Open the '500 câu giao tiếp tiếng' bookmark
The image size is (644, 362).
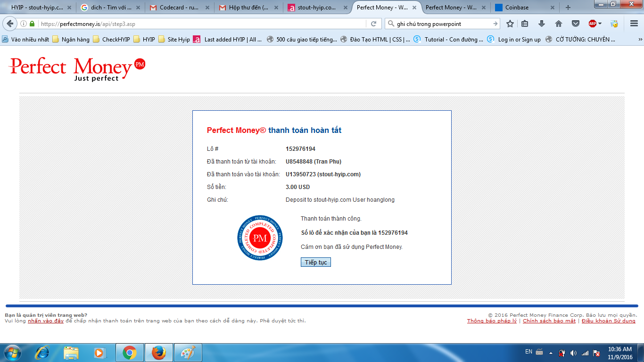pyautogui.click(x=302, y=40)
